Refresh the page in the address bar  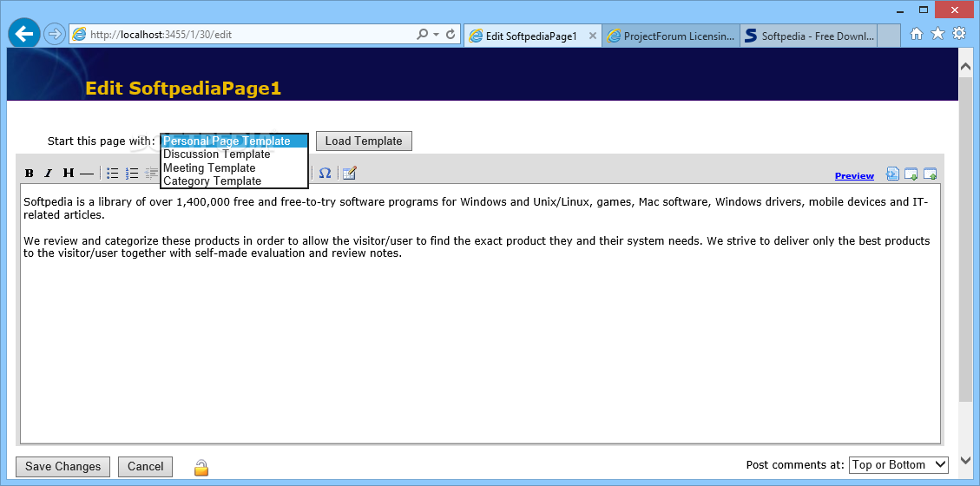[x=451, y=35]
